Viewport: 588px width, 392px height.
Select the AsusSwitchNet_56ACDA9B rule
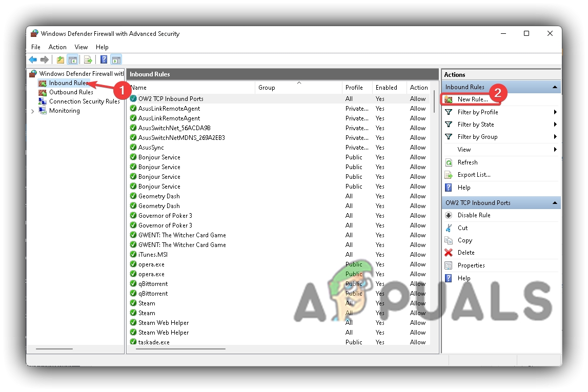coord(279,128)
